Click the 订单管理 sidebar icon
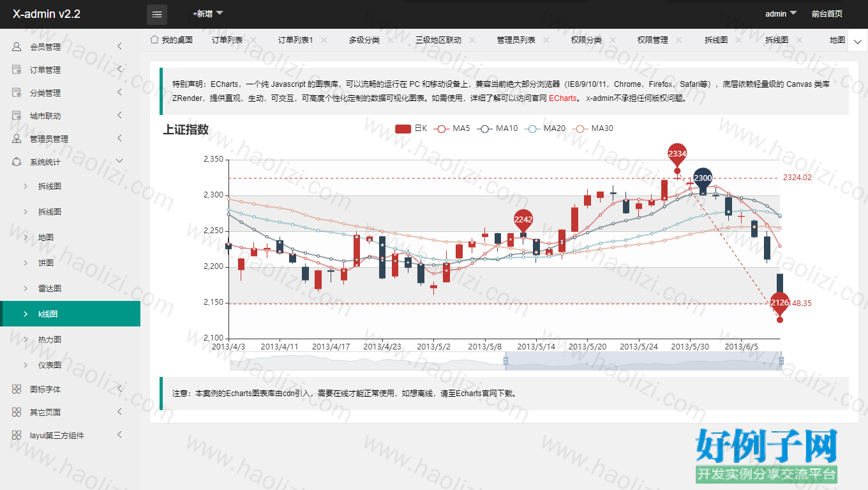Viewport: 868px width, 490px height. [17, 70]
